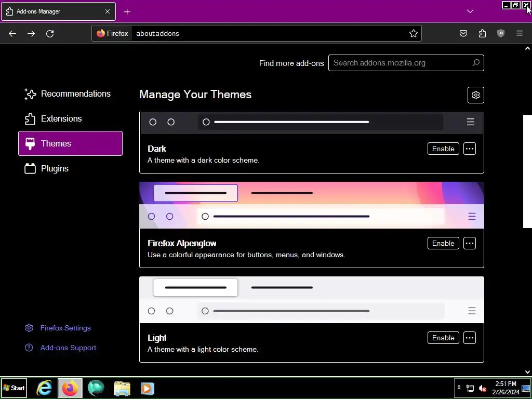Open the gear tools menu for all add-ons
Screen dimensions: 532x399
pyautogui.click(x=476, y=95)
